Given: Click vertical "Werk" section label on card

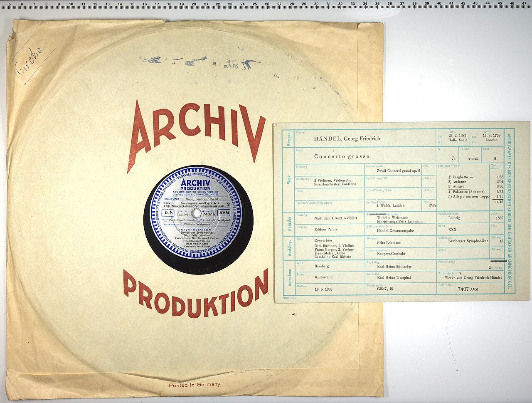Looking at the screenshot, I should 289,180.
